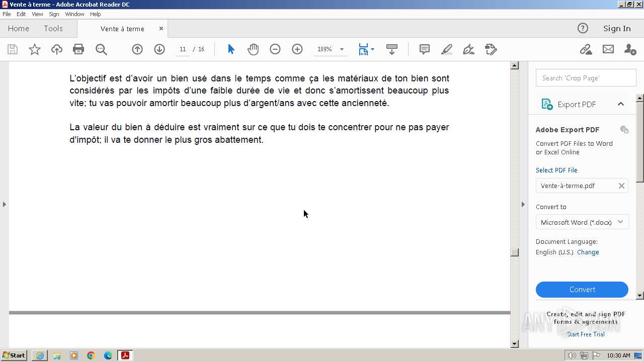
Task: Switch to the Home tab
Action: pos(19,29)
